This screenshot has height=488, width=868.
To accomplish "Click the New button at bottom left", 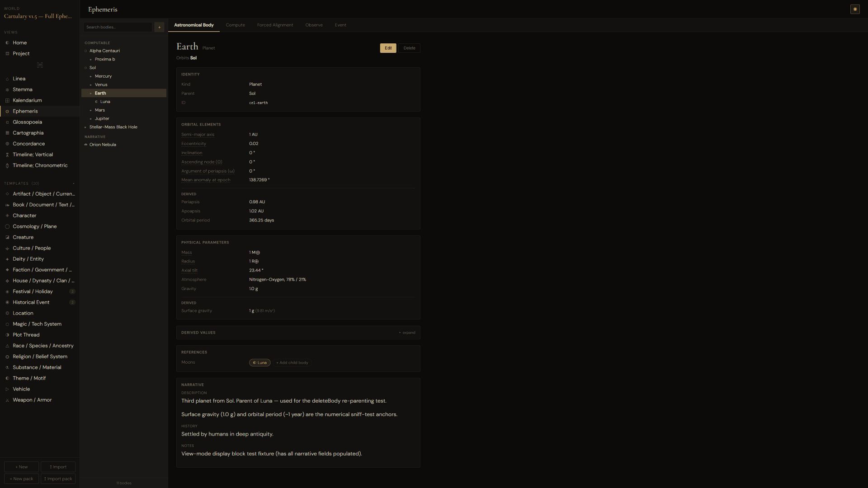I will click(21, 467).
